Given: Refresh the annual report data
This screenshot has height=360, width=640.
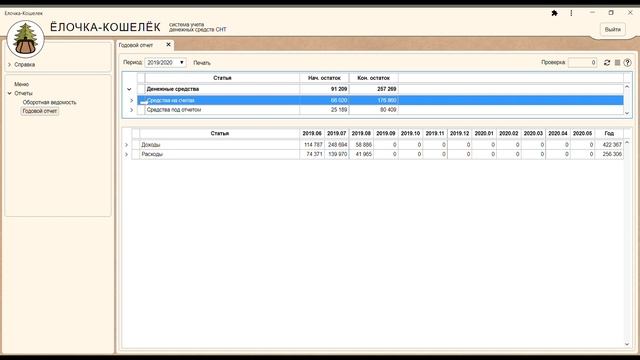Looking at the screenshot, I should point(607,62).
